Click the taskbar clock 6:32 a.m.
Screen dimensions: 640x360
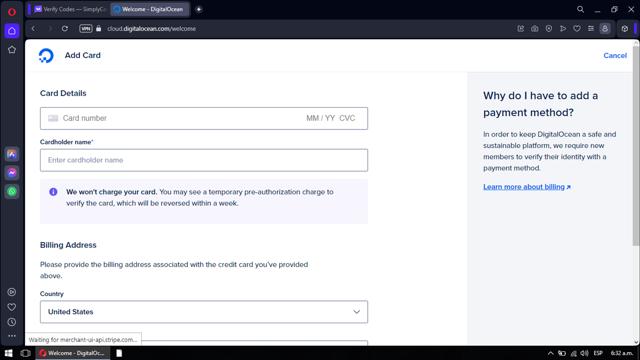pyautogui.click(x=622, y=353)
